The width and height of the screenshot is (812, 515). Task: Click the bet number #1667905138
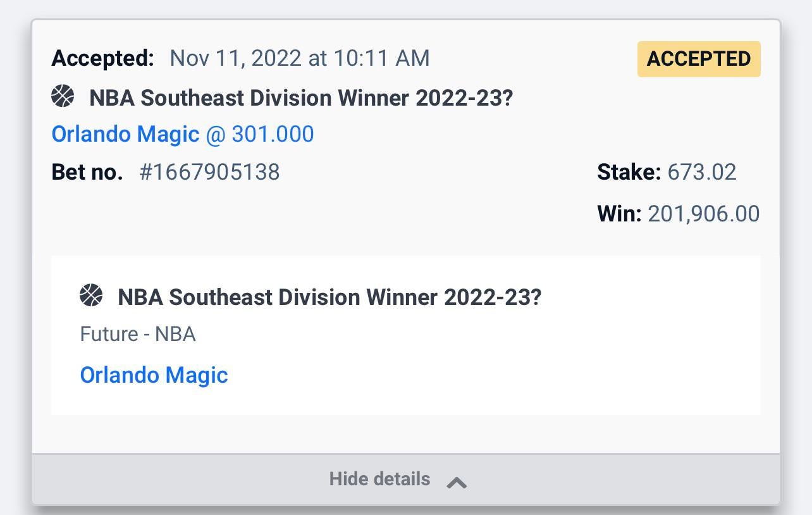[209, 172]
